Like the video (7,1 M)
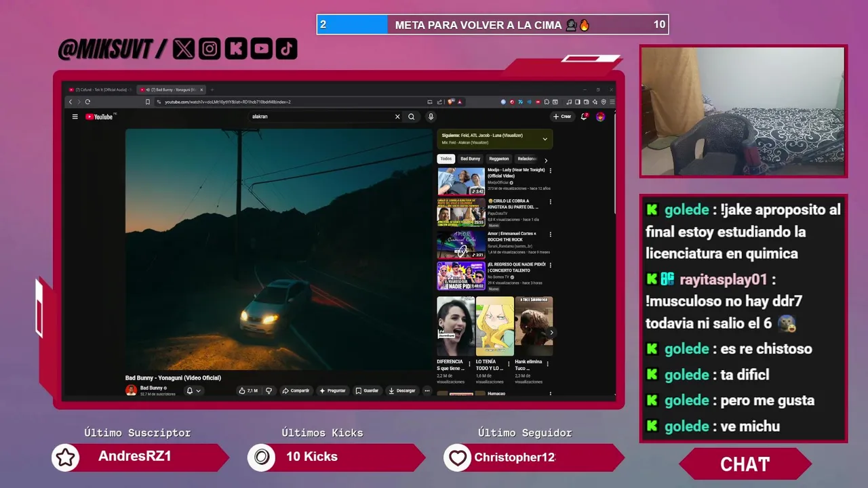 (x=248, y=390)
